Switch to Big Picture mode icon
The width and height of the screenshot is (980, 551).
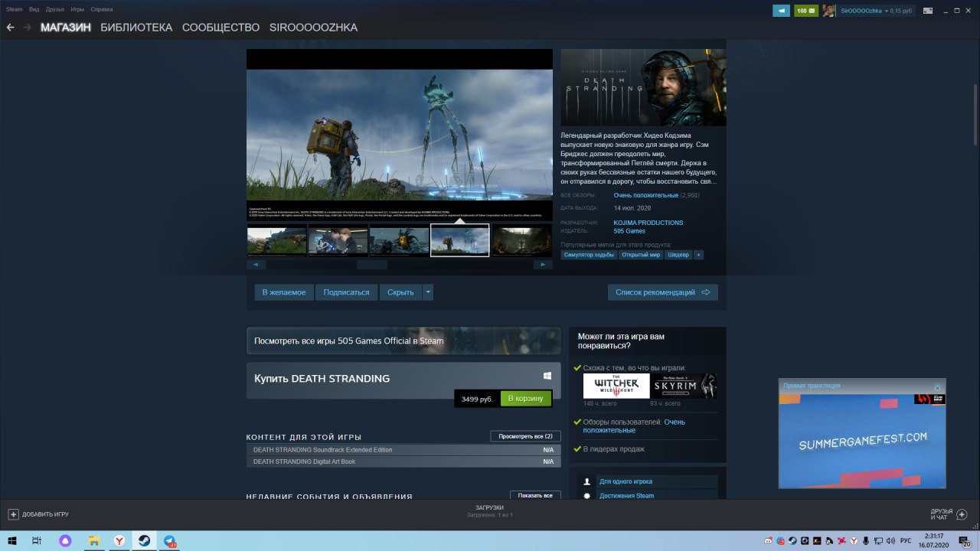pos(927,11)
